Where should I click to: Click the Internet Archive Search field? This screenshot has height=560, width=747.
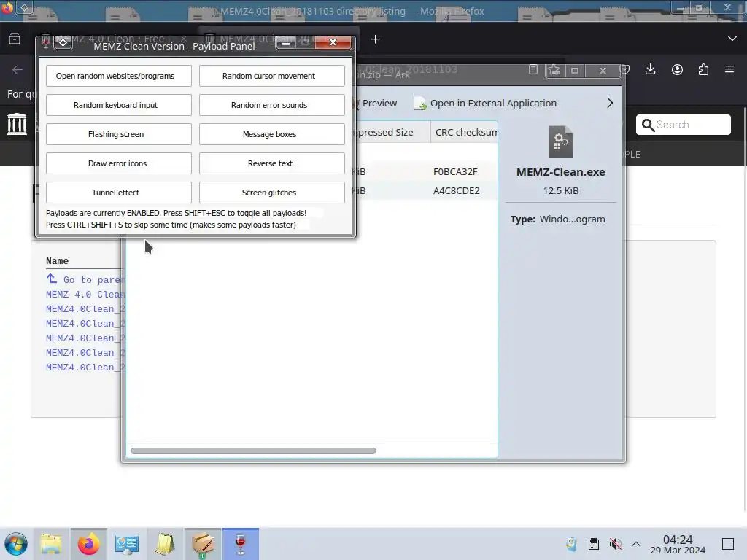click(683, 125)
